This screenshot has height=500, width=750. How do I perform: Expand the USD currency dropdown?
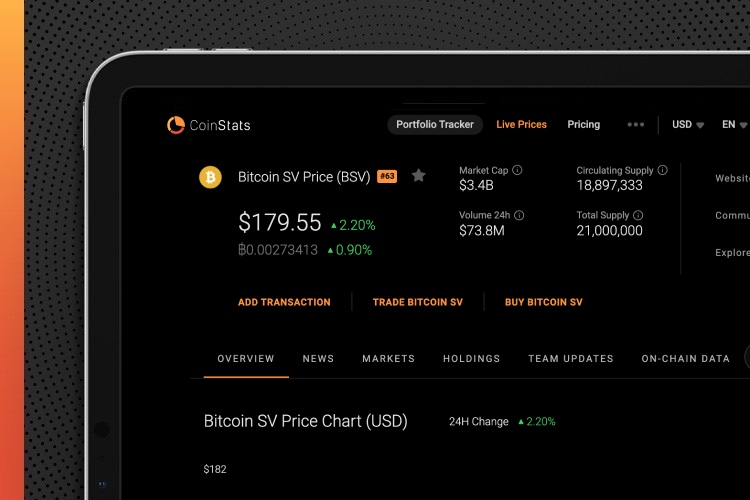pos(688,125)
